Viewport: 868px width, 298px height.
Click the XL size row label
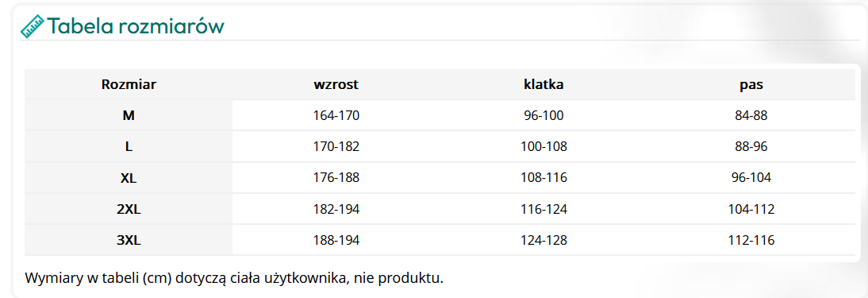click(x=129, y=178)
